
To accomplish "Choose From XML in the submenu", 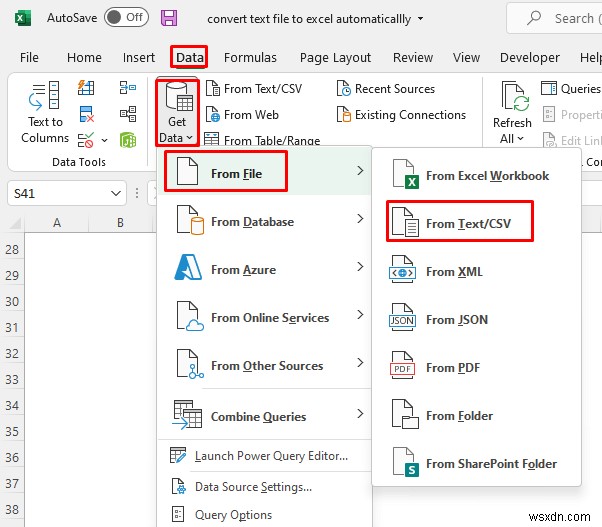I will point(476,272).
